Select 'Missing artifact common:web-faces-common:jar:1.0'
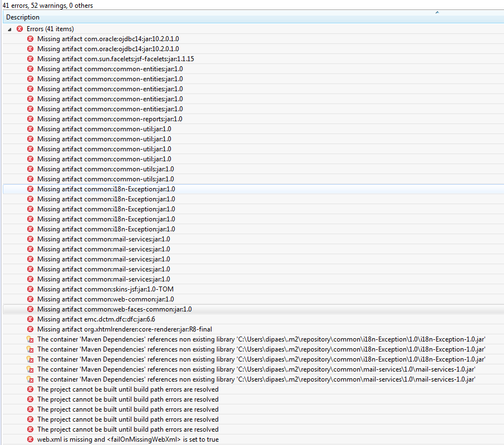Image resolution: width=504 pixels, height=445 pixels. pyautogui.click(x=115, y=309)
